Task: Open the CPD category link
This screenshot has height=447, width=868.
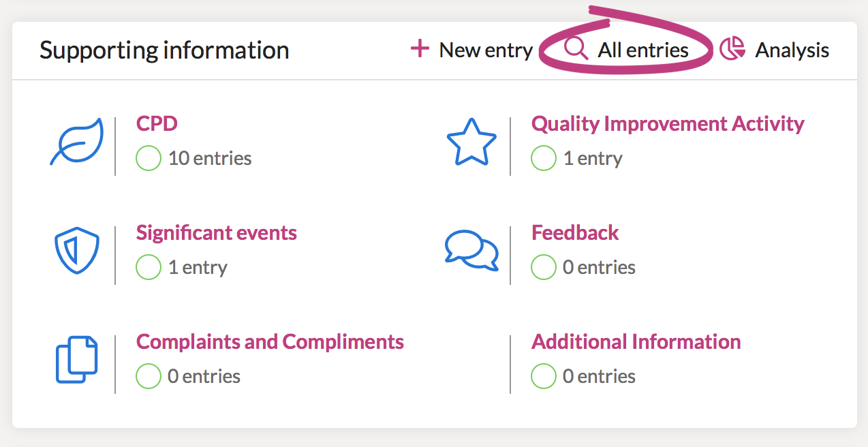Action: click(x=157, y=124)
